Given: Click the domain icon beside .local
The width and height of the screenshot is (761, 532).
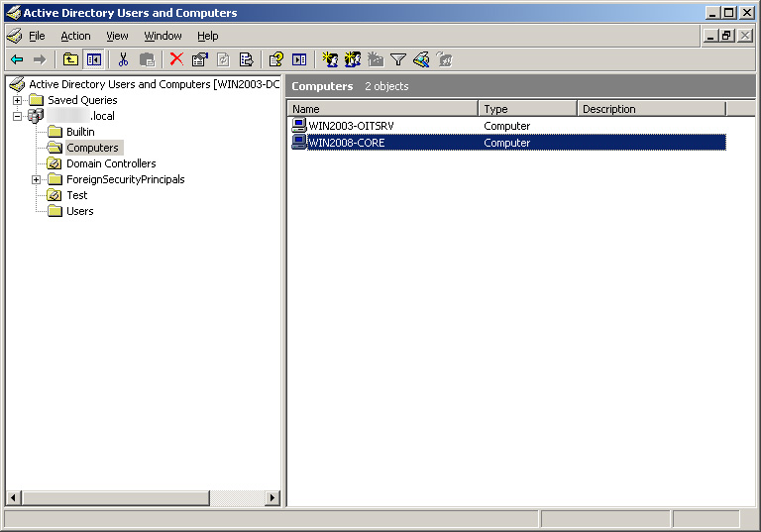Looking at the screenshot, I should 36,116.
